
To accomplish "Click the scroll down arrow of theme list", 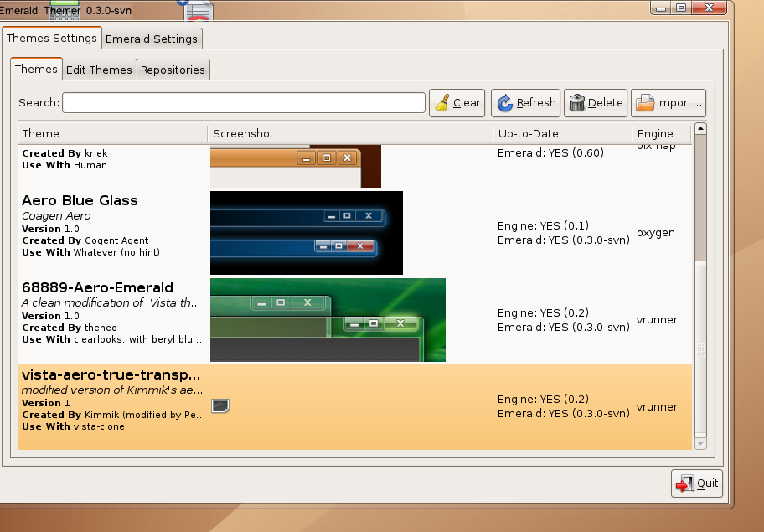I will (700, 444).
